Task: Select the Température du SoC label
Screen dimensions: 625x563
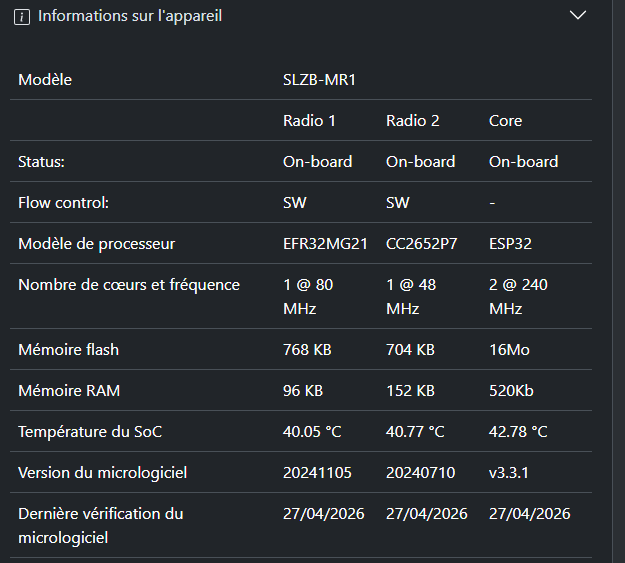Action: point(90,432)
